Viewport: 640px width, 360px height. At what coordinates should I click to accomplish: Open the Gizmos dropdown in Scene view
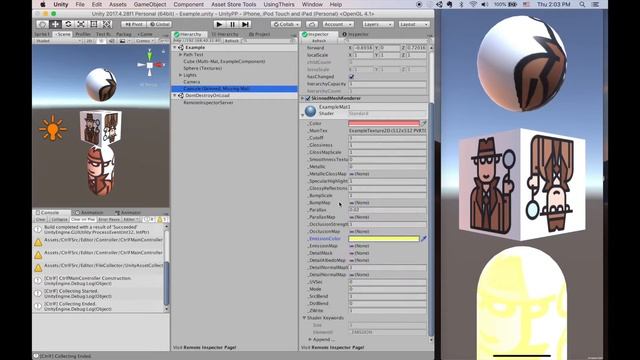pos(145,41)
